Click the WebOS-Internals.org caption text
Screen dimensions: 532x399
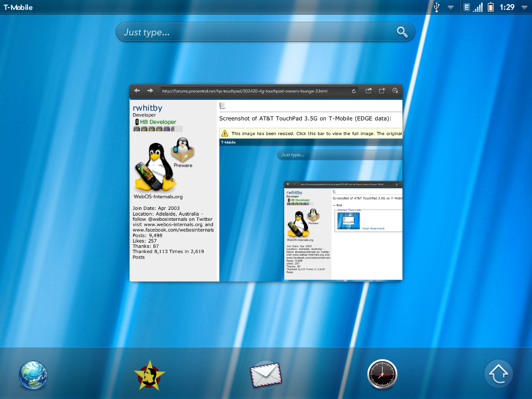158,196
